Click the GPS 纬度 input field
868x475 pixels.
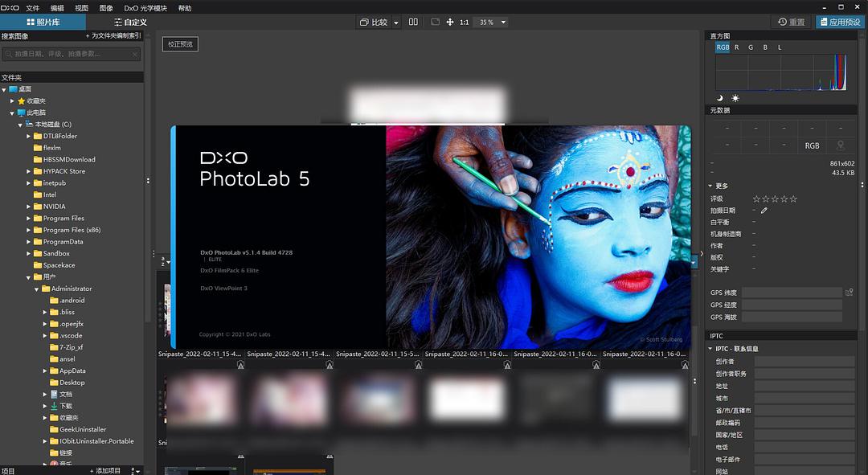point(792,293)
